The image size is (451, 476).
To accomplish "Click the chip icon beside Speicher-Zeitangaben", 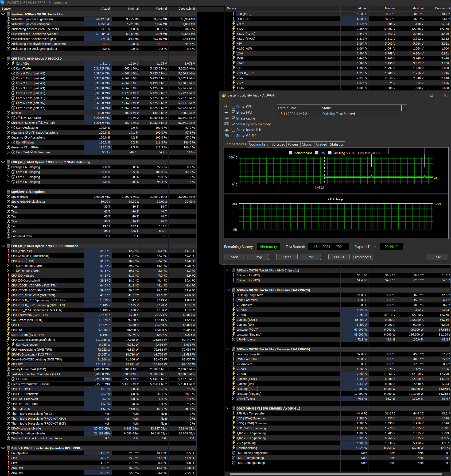I will (8, 192).
